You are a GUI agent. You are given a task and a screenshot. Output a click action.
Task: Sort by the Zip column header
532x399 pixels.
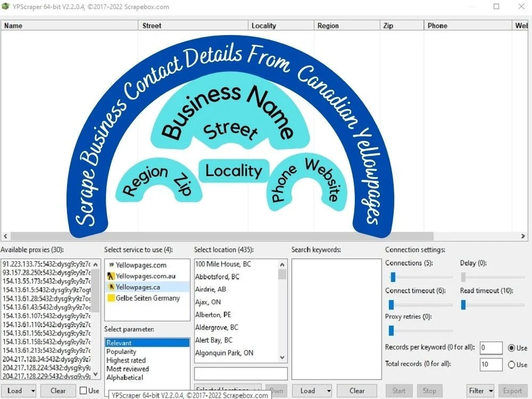coord(402,26)
